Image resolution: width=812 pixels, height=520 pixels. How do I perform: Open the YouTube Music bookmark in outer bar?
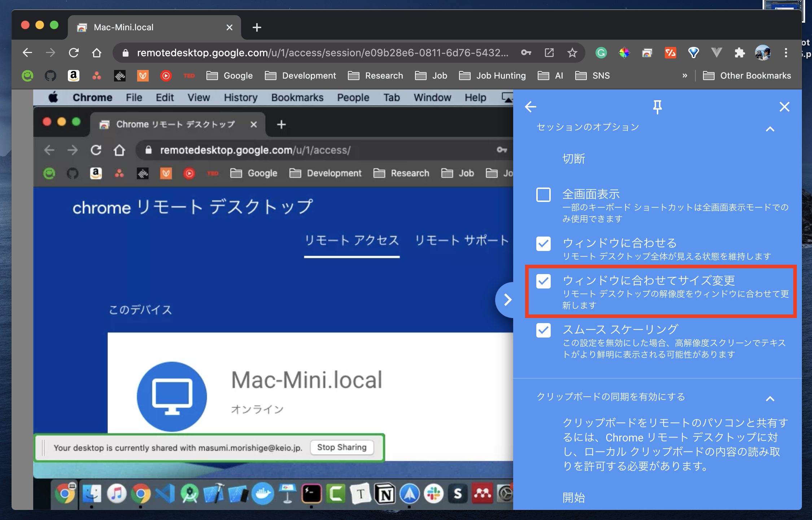(x=166, y=76)
